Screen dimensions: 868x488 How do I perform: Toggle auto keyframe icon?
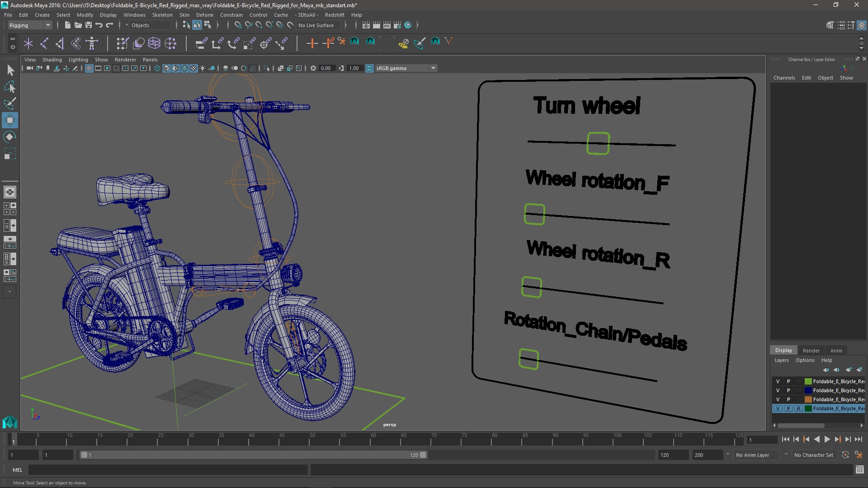click(x=845, y=455)
